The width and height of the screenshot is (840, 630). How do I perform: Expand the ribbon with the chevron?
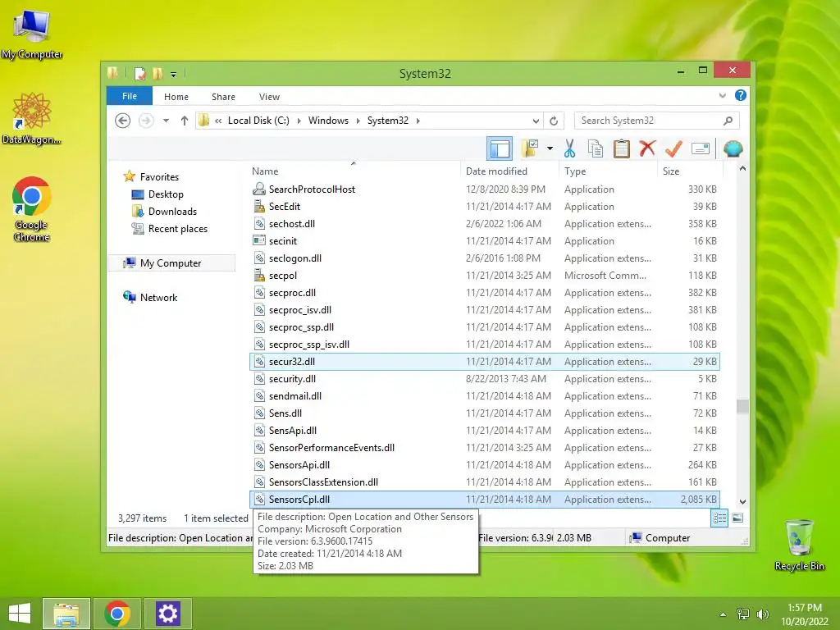tap(722, 96)
